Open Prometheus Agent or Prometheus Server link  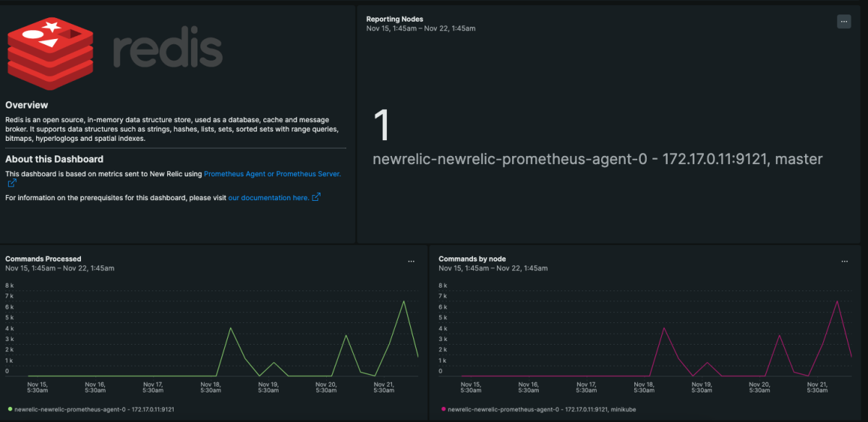pos(272,174)
